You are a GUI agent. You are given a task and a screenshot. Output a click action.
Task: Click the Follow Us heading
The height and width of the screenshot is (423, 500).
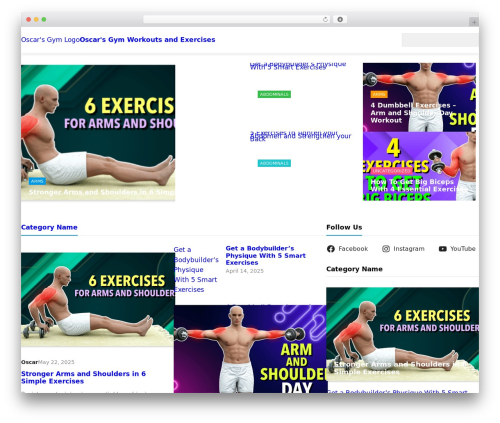(x=344, y=227)
